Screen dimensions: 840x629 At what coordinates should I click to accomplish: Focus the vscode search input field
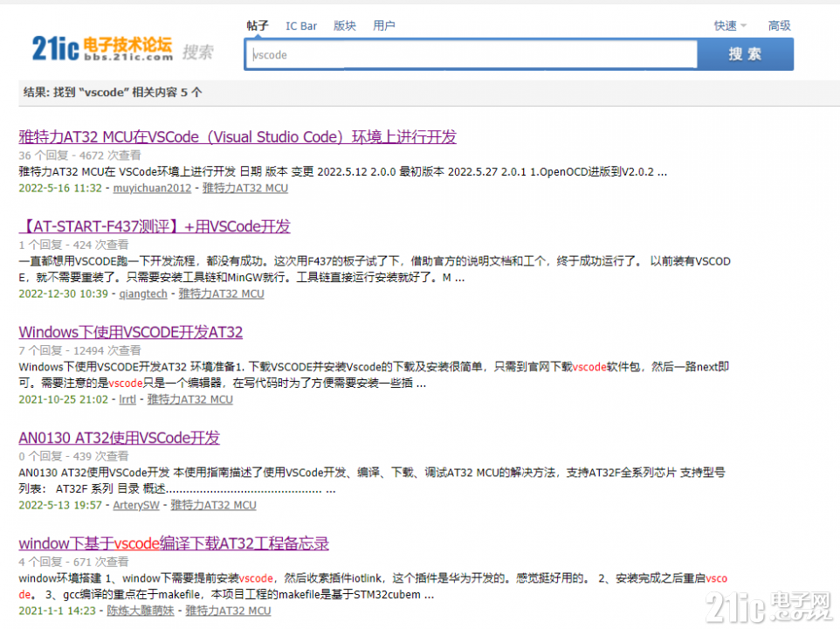pos(472,55)
